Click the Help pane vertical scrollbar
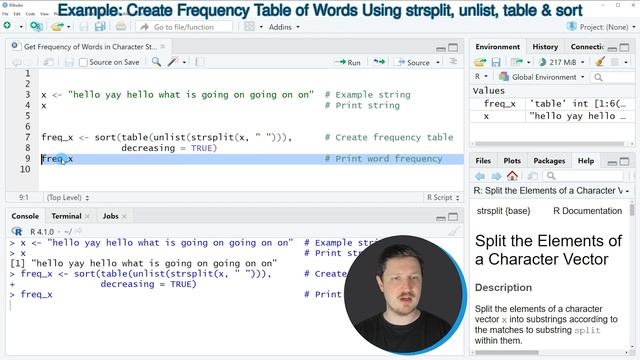640x360 pixels. click(632, 210)
